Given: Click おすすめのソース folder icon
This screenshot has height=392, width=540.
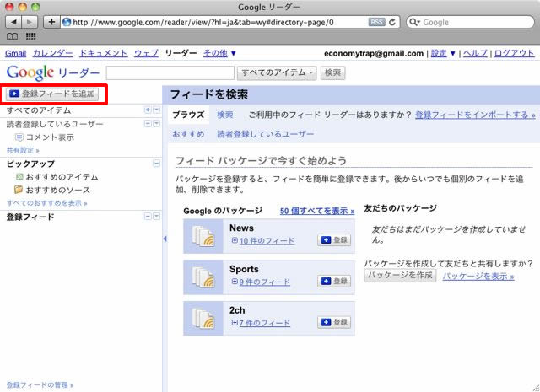Looking at the screenshot, I should tap(19, 190).
